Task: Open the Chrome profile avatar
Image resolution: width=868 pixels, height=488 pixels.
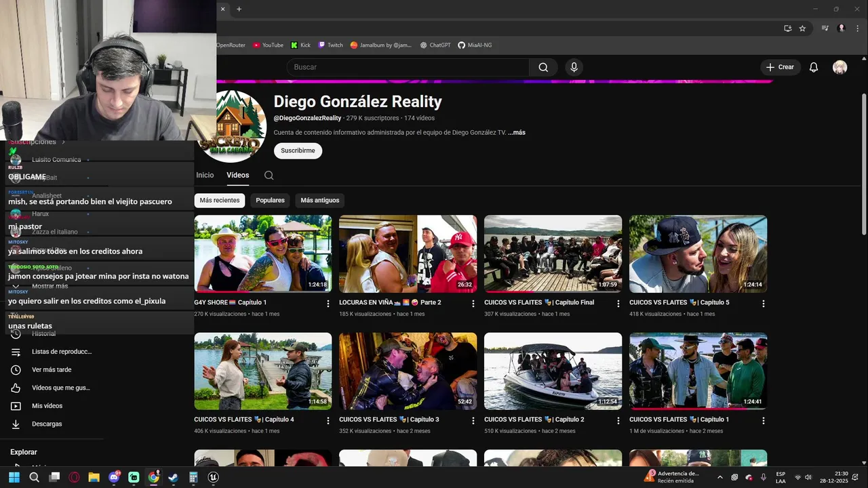Action: click(x=842, y=28)
